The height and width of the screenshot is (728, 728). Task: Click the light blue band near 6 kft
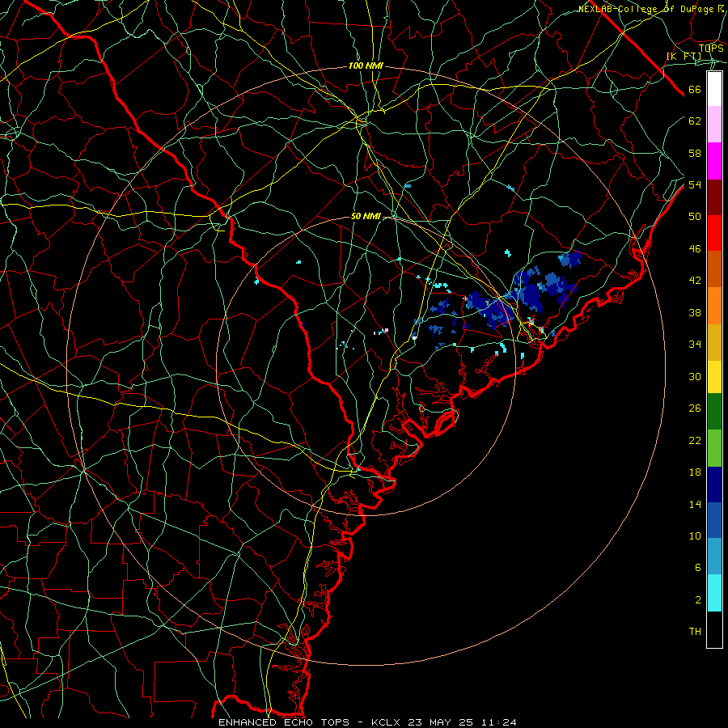click(x=714, y=557)
